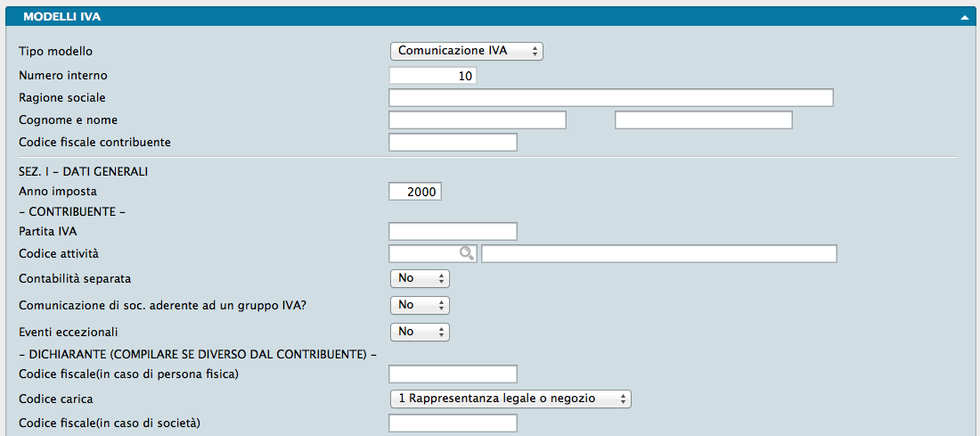Click the second Cognome e nome field
The image size is (980, 436).
pos(703,119)
